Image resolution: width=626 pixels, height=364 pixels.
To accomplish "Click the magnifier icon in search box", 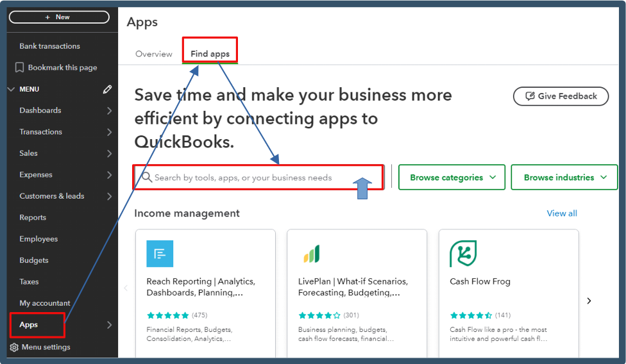I will pos(147,177).
